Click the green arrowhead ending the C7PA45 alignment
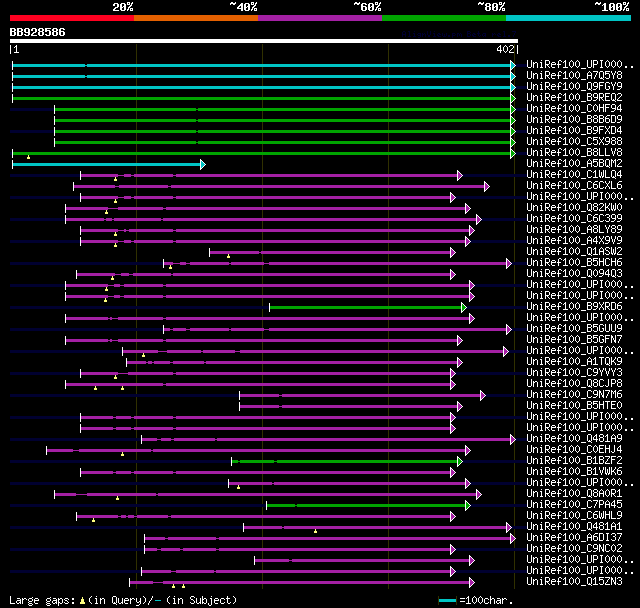Viewport: 640px width, 608px height. click(468, 506)
